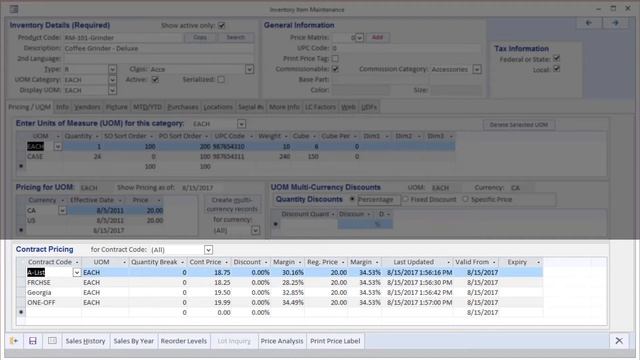Click the Add button beside Price Matrix

point(377,38)
